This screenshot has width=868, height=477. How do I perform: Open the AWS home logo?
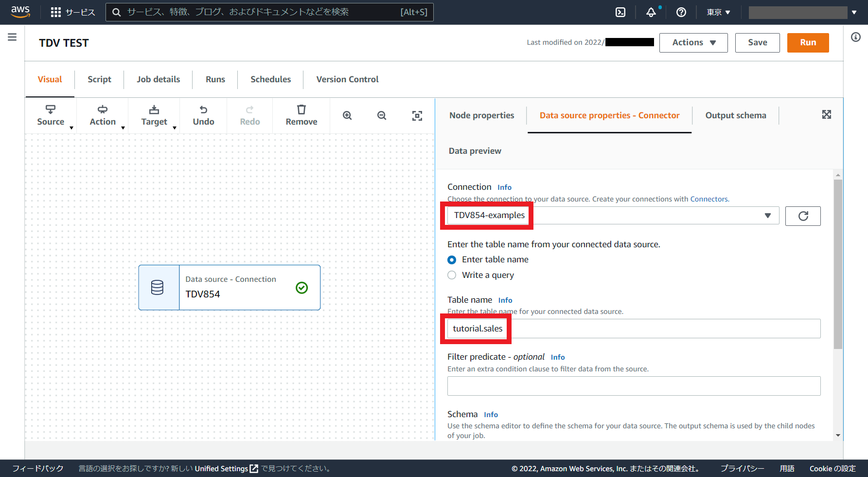(20, 12)
